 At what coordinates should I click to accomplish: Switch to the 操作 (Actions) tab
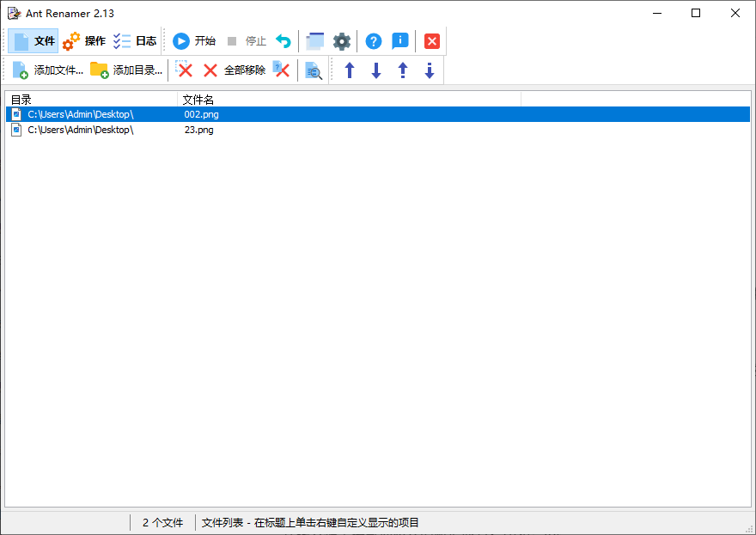[86, 40]
